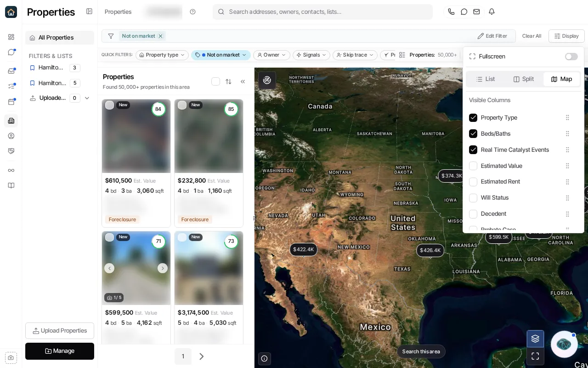Viewport: 588px width, 368px height.
Task: Enable the Estimated Value column
Action: pyautogui.click(x=473, y=166)
